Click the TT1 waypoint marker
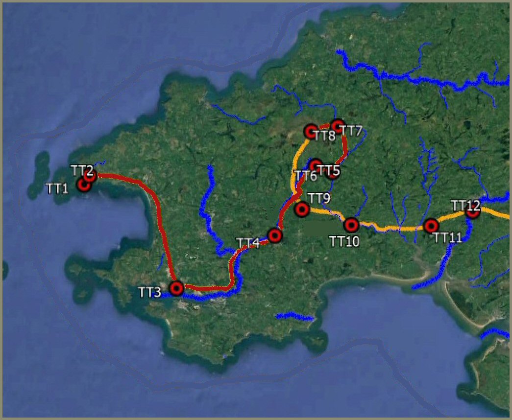Image resolution: width=512 pixels, height=420 pixels. [x=84, y=185]
